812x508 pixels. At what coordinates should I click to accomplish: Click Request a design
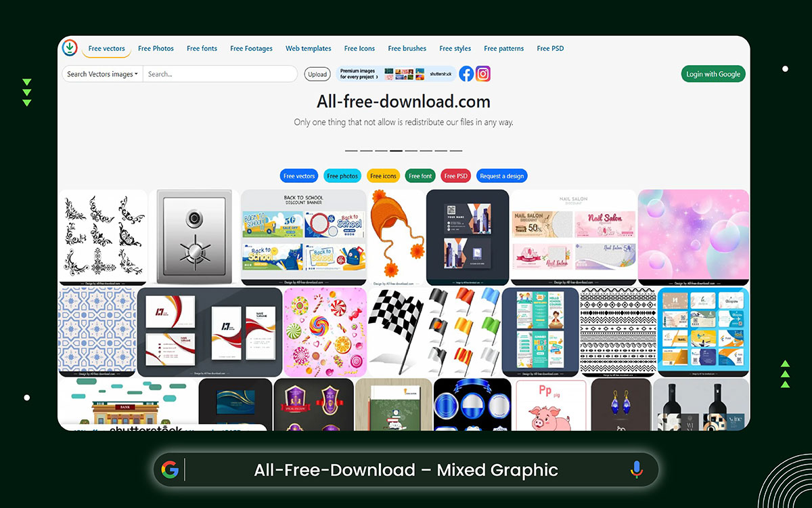click(x=501, y=175)
